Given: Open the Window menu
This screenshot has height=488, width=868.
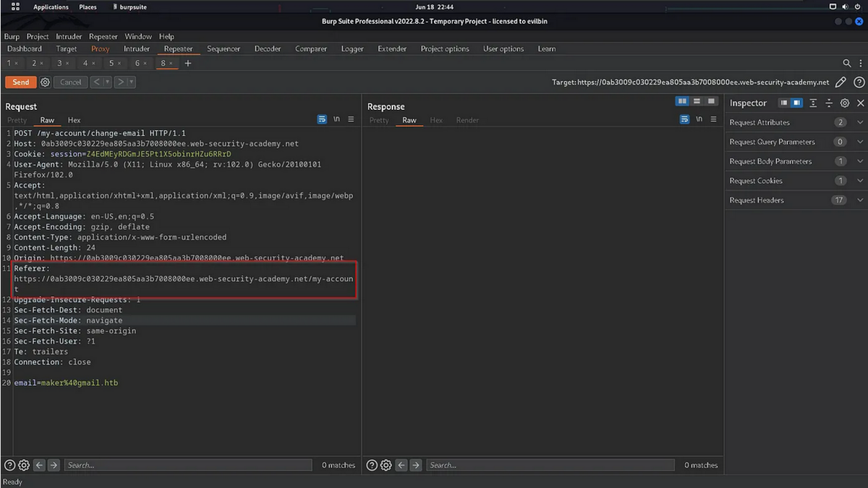Looking at the screenshot, I should click(x=137, y=36).
